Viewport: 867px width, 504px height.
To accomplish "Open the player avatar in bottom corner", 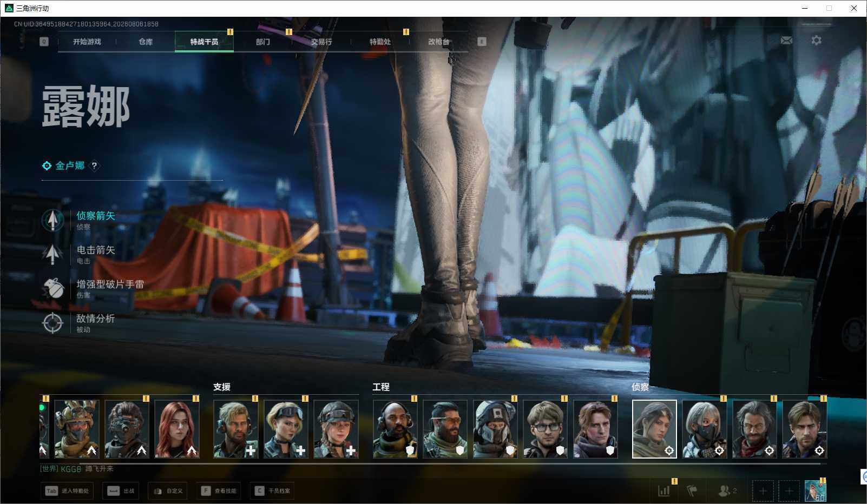I will click(x=815, y=491).
